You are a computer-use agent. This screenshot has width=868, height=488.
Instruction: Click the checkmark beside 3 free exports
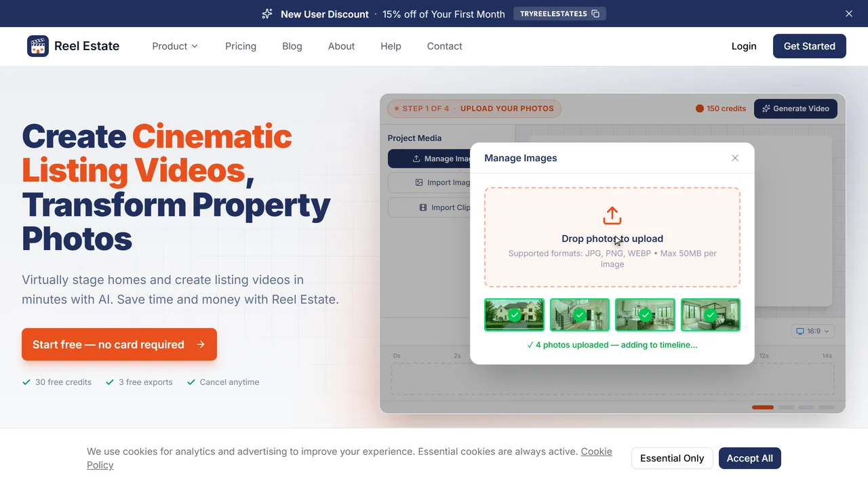tap(110, 382)
